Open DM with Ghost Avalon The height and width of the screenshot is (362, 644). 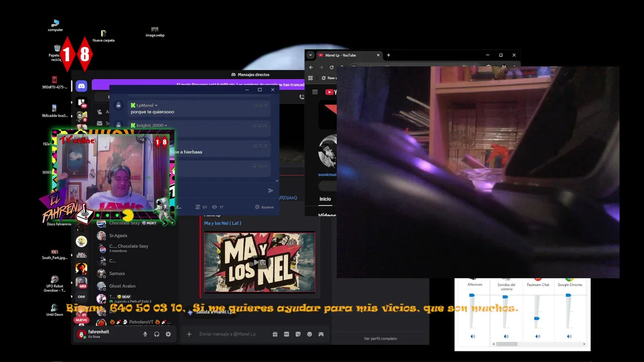[136, 286]
